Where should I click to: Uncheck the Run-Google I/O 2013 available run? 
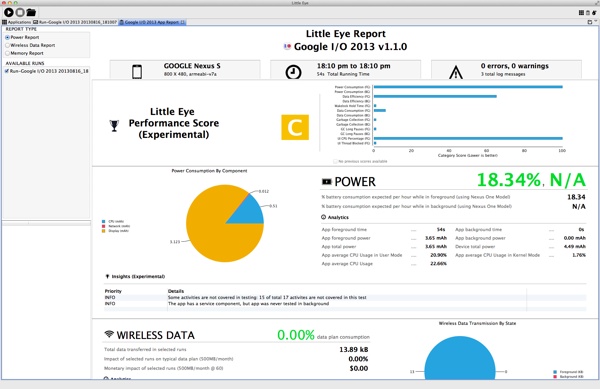click(7, 71)
